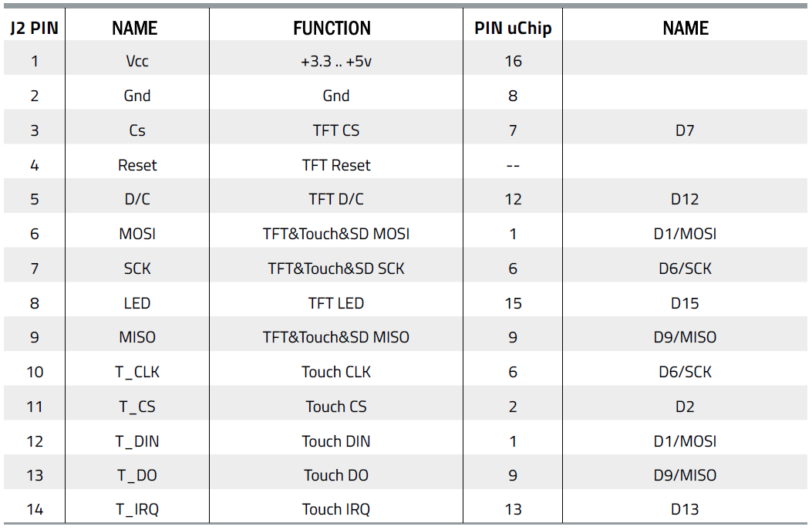Click the "J2 PIN" column header
The width and height of the screenshot is (812, 530).
pos(34,29)
